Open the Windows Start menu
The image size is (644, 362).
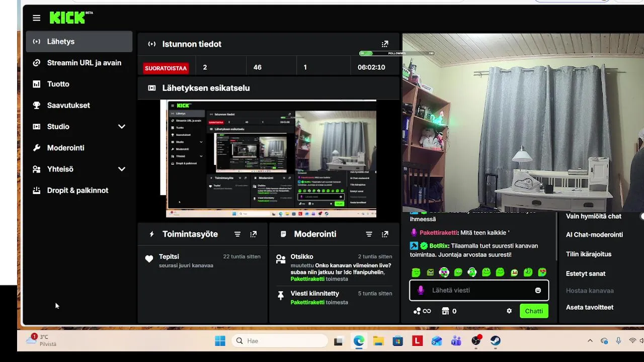pyautogui.click(x=220, y=341)
